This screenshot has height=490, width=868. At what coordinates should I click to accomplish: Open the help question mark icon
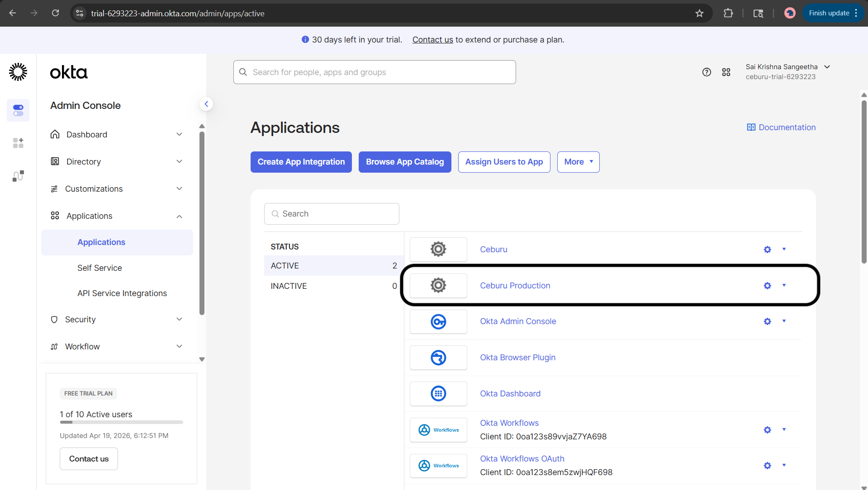[707, 72]
